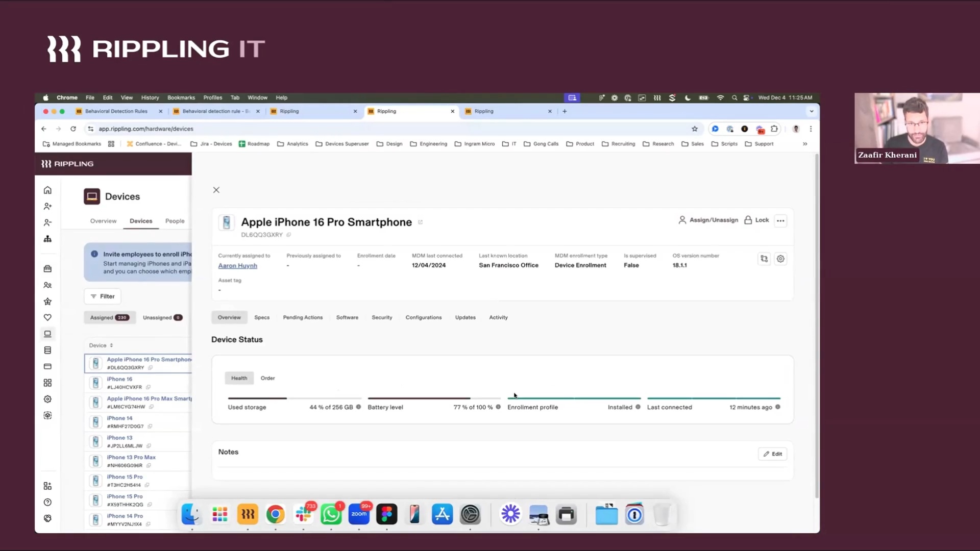Open the Security tab
The image size is (980, 551).
(x=382, y=317)
